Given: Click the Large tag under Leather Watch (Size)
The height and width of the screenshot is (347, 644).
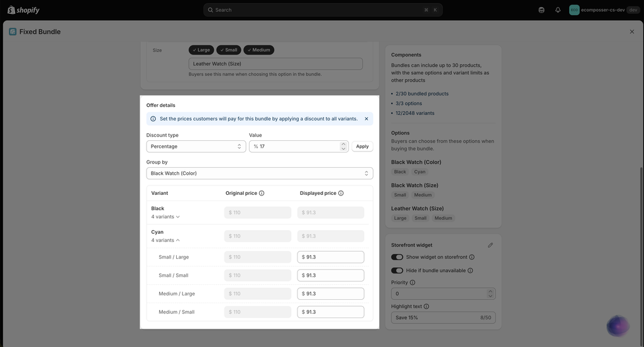Looking at the screenshot, I should click(x=400, y=219).
